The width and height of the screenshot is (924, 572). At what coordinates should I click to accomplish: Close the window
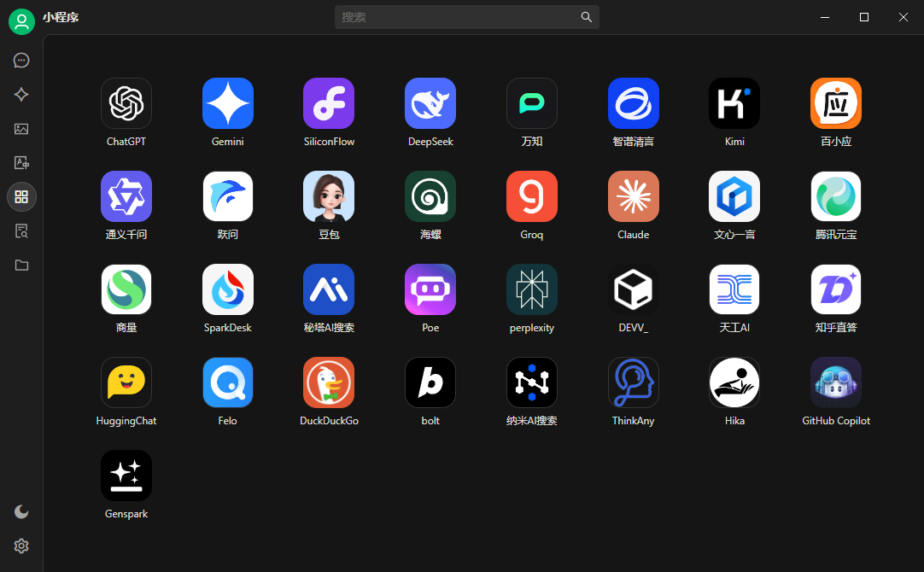pos(904,17)
